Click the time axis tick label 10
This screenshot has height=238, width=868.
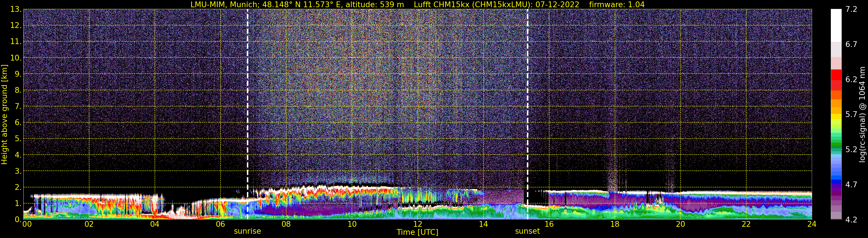352,224
